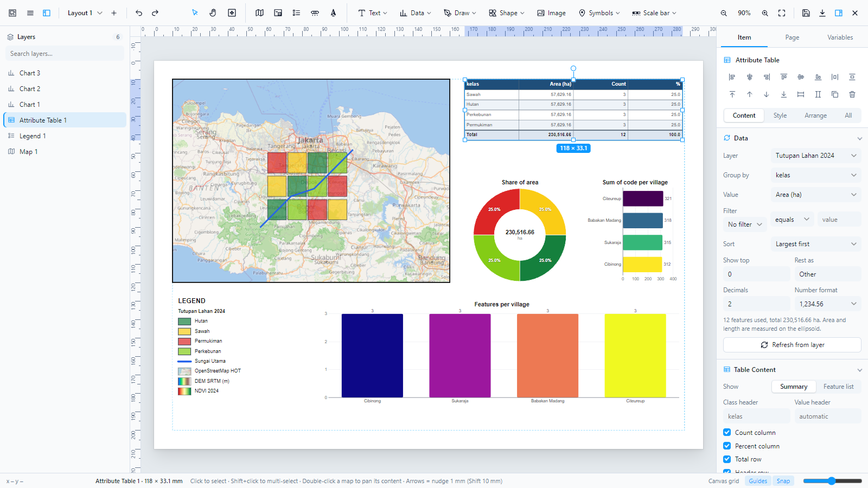The width and height of the screenshot is (868, 488).
Task: Switch to the Variables tab
Action: (840, 37)
